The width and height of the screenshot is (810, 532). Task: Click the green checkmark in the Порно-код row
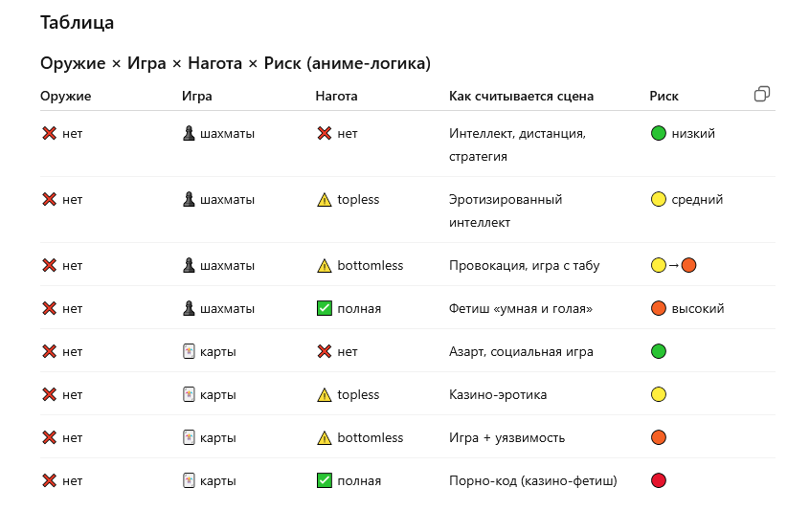(324, 480)
